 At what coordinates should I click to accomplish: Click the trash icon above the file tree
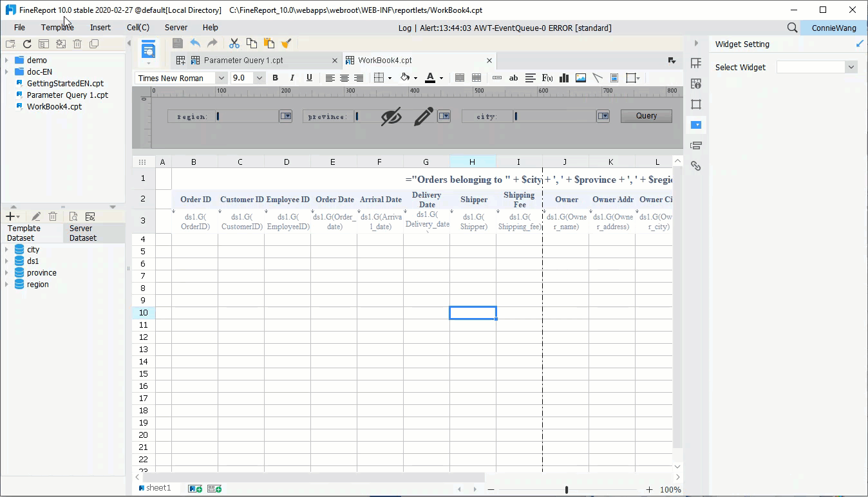(x=77, y=44)
